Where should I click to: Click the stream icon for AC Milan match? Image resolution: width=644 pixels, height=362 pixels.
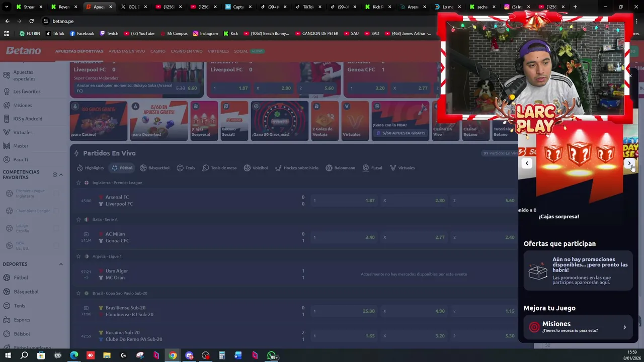[x=86, y=234]
